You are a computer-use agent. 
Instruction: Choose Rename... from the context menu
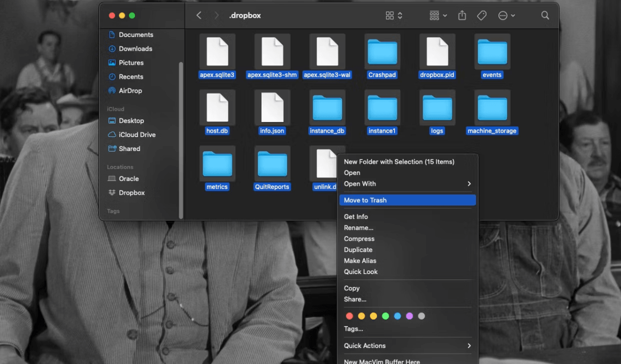click(x=407, y=227)
